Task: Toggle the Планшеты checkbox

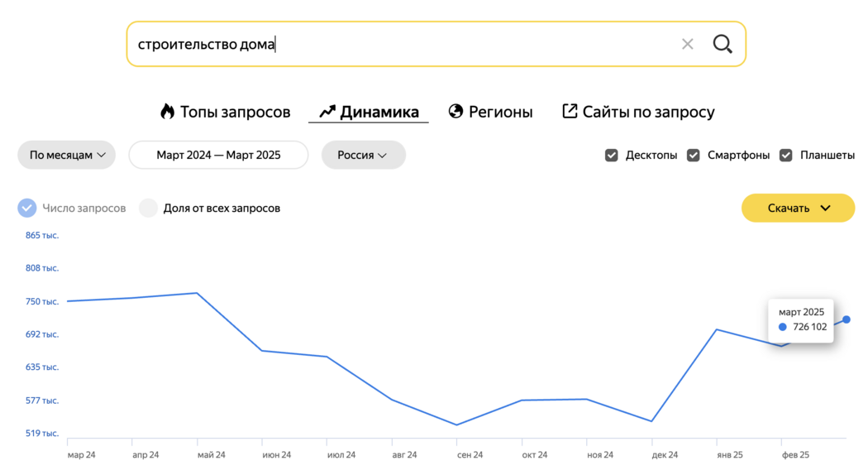Action: 785,156
